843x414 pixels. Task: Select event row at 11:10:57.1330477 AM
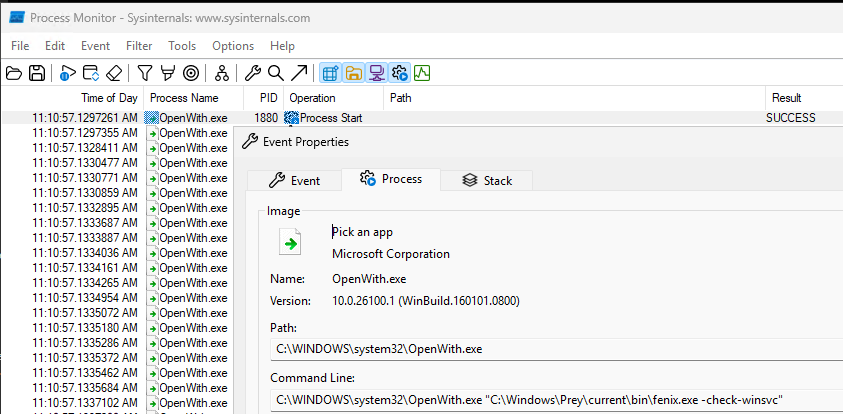tap(117, 163)
